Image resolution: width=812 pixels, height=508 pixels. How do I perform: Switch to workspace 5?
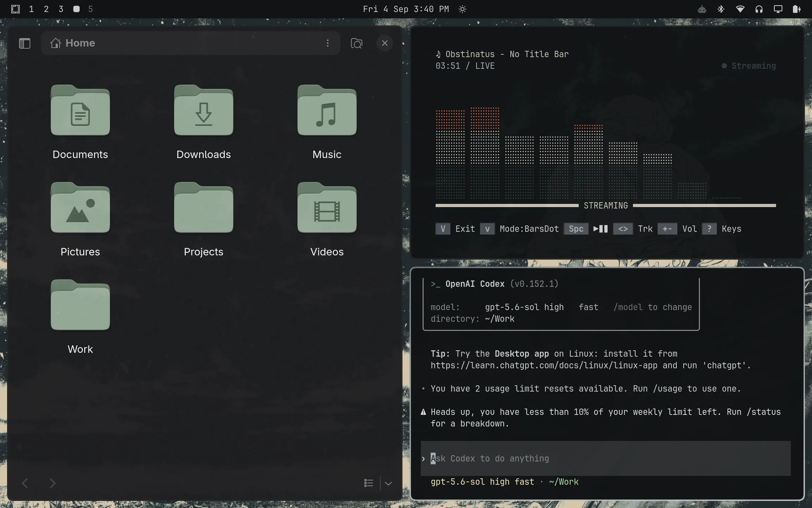point(91,9)
